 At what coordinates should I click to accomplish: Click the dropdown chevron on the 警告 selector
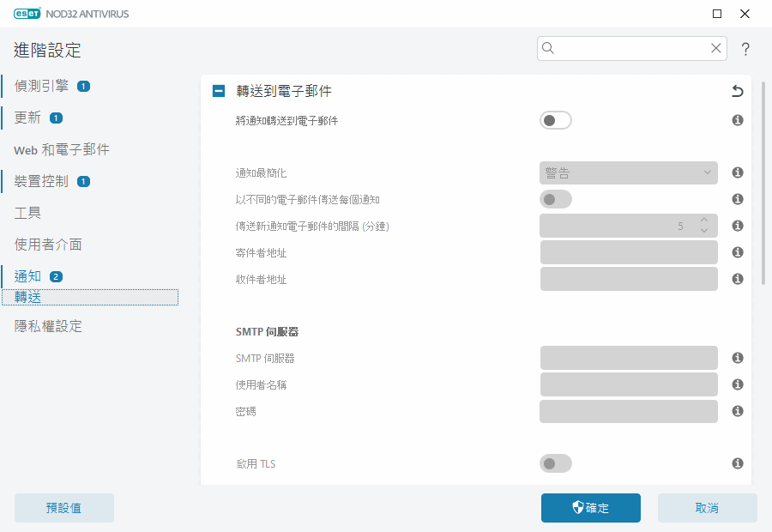(708, 172)
